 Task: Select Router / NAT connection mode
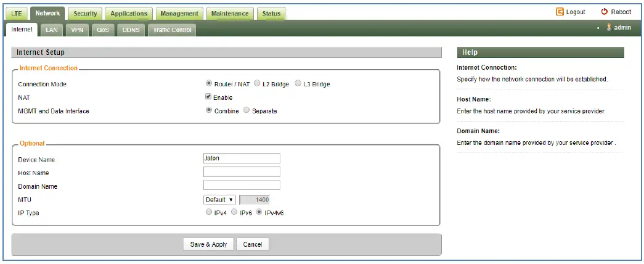point(209,83)
